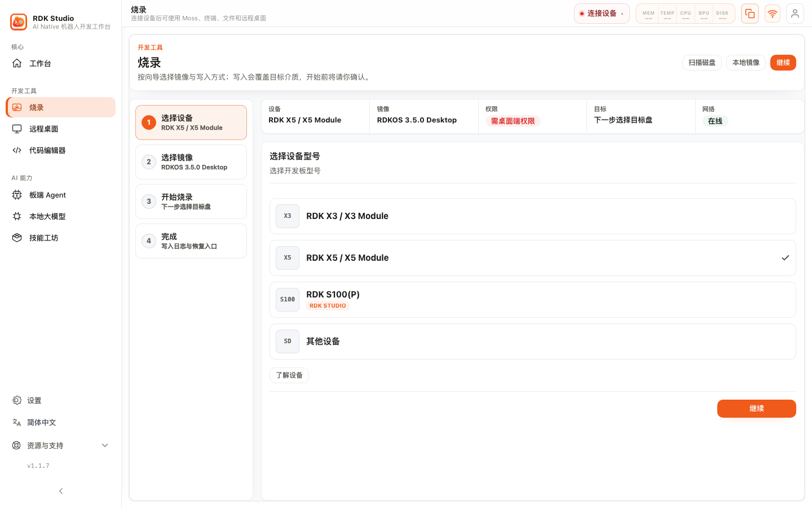Click the DISK status indicator
This screenshot has height=508, width=812.
point(722,14)
